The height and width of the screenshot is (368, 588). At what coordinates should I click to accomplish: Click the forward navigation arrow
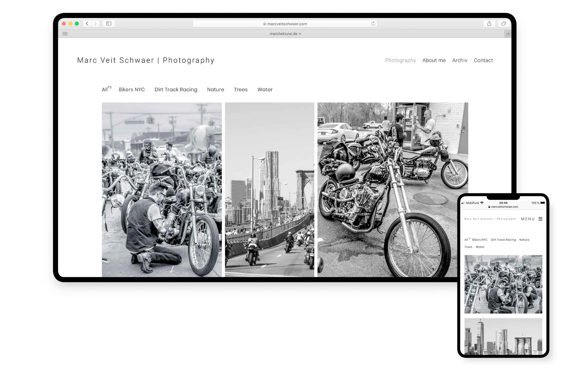95,24
